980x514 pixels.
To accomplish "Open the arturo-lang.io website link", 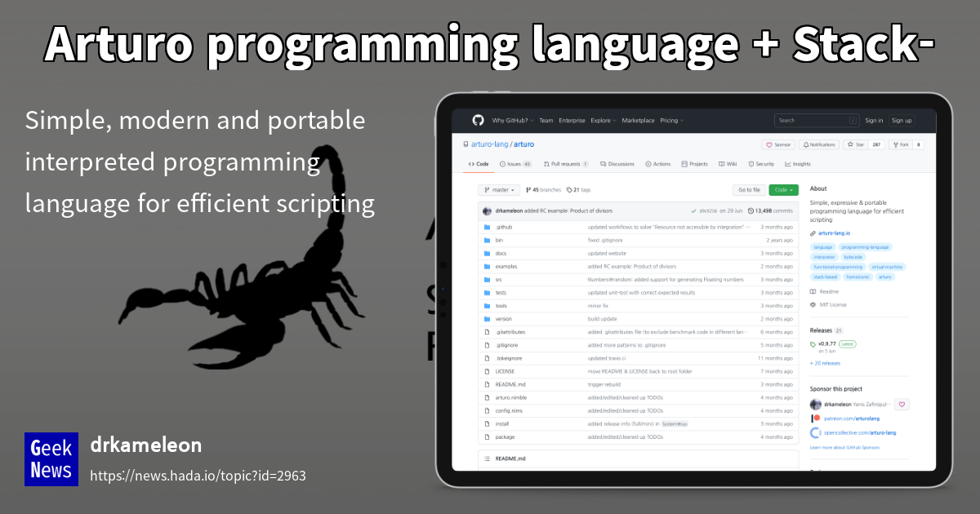I will pyautogui.click(x=834, y=233).
